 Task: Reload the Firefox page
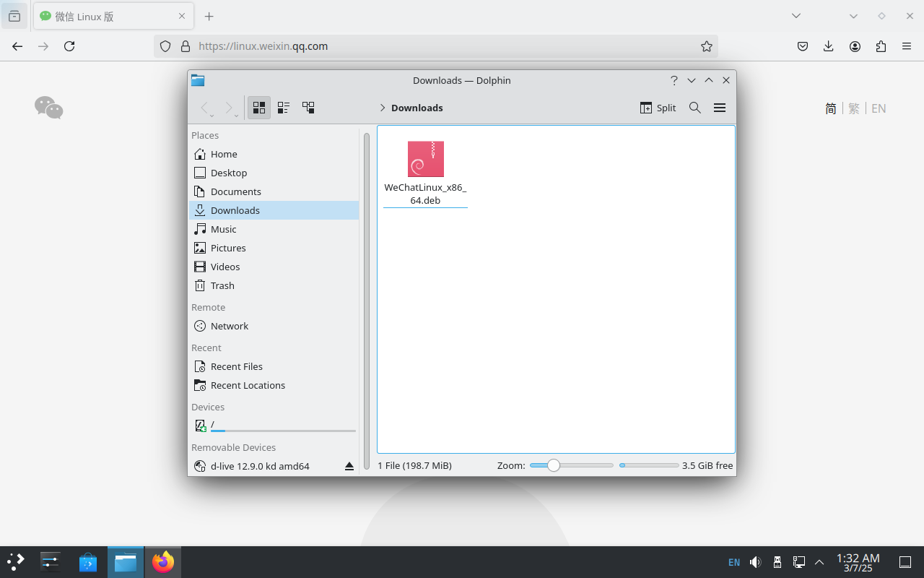point(69,46)
